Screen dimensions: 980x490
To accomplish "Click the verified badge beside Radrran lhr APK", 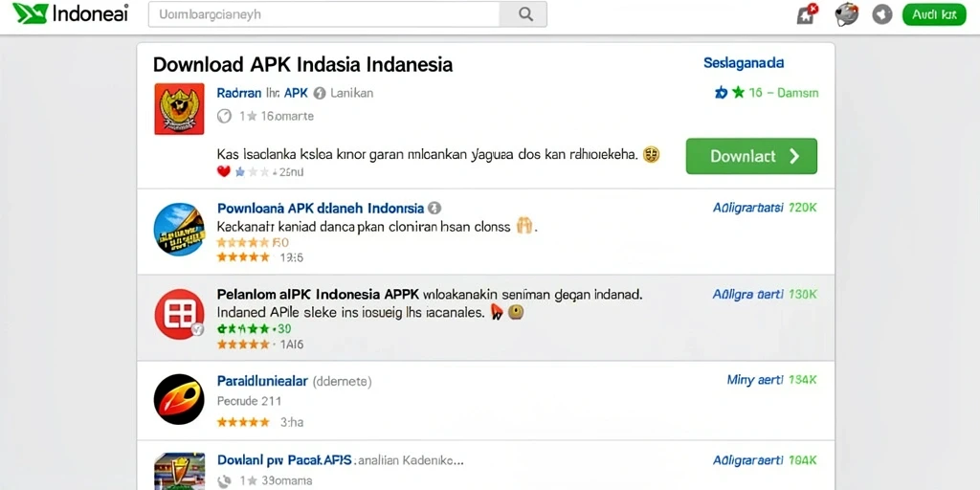I will tap(320, 94).
